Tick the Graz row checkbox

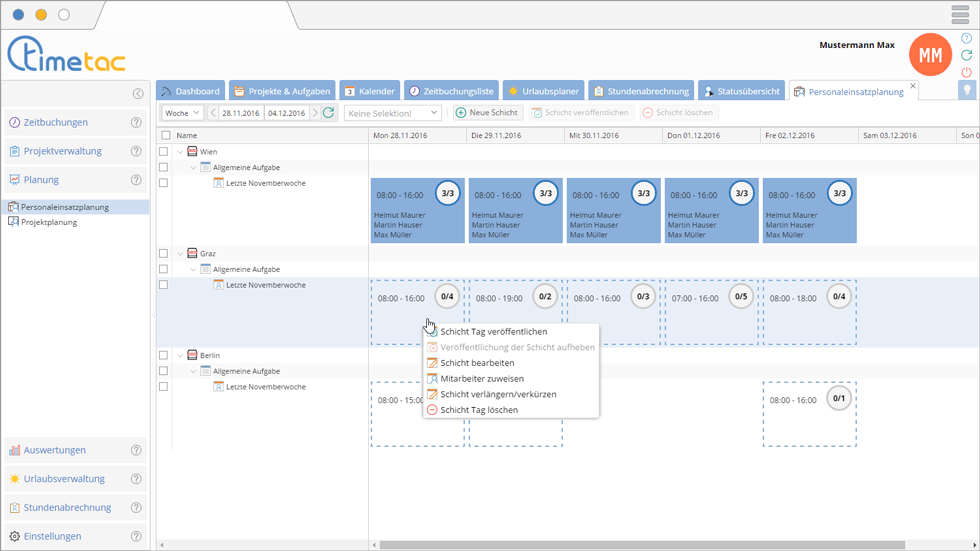164,254
